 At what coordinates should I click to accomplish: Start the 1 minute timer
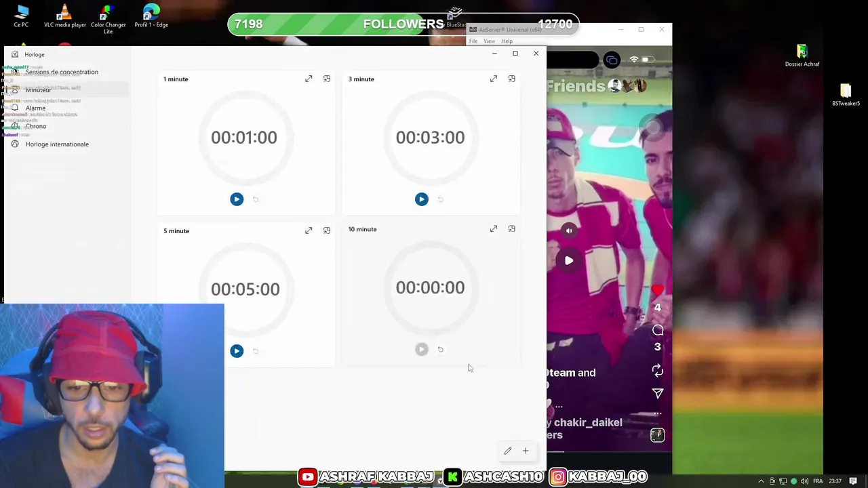click(x=237, y=199)
